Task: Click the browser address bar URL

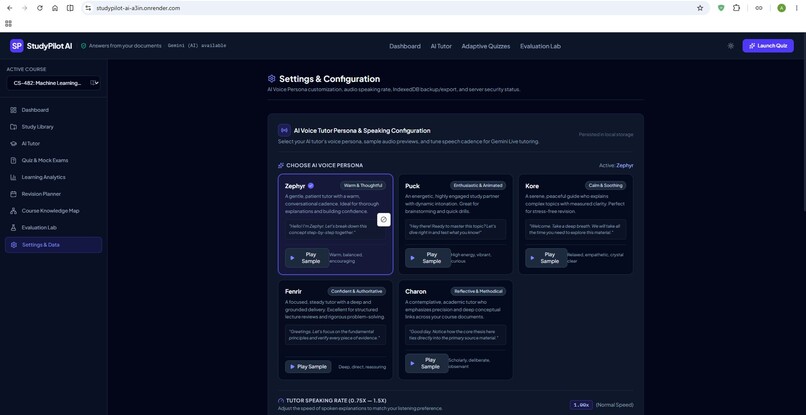Action: click(x=138, y=8)
